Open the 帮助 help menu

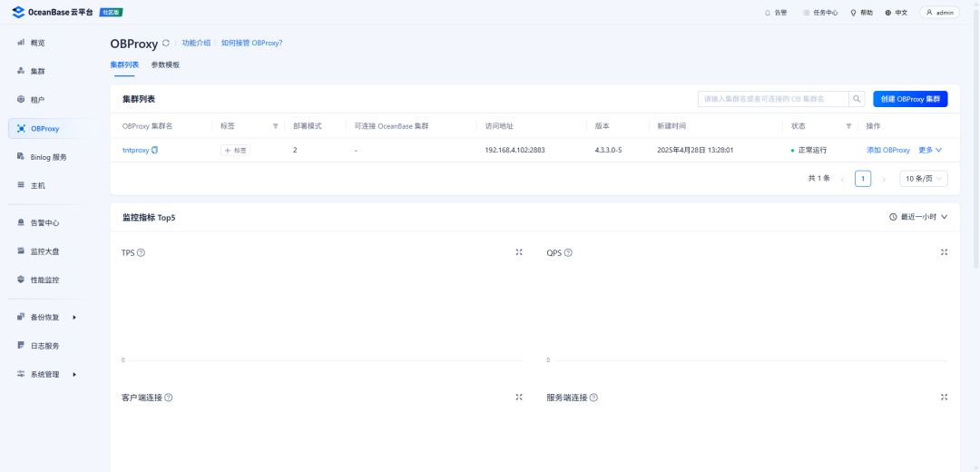[861, 13]
